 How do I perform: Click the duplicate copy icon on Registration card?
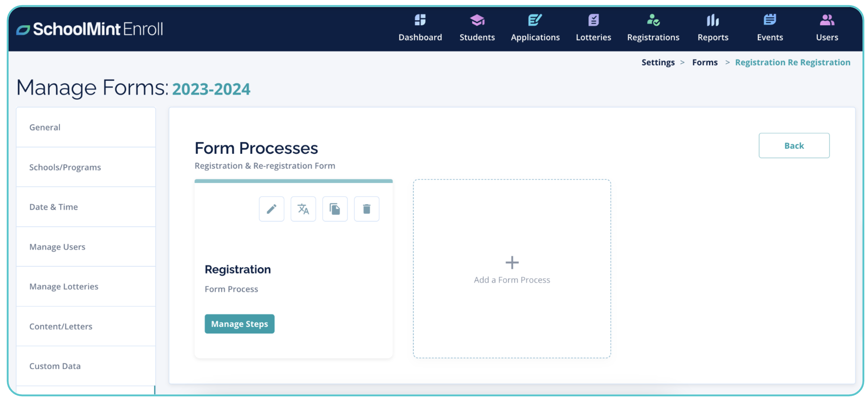335,209
